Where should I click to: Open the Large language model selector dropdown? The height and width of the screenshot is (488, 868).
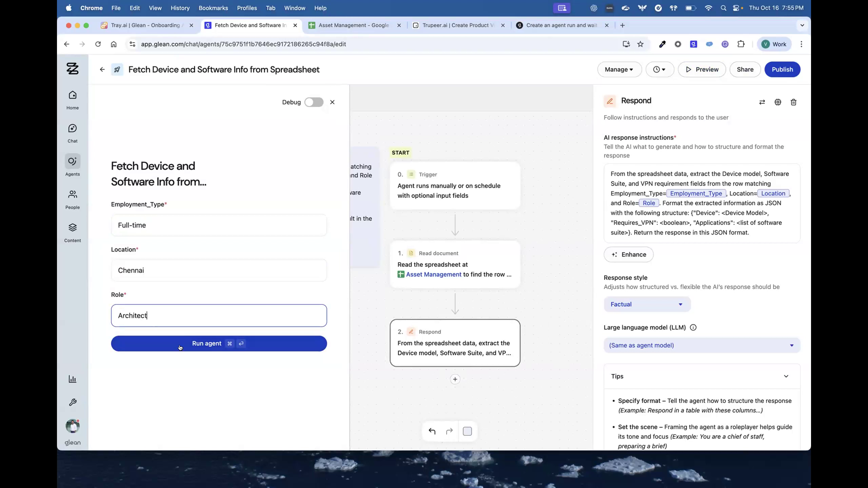pyautogui.click(x=702, y=345)
